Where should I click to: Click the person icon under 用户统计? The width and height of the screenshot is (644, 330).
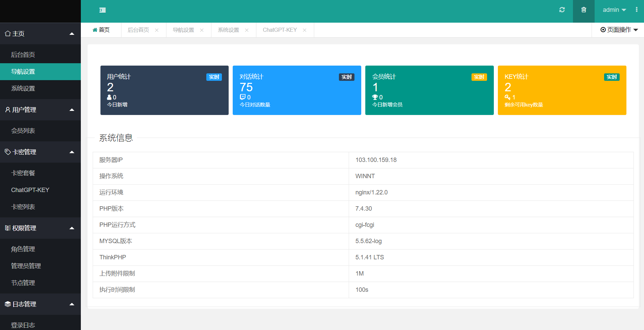click(x=109, y=97)
